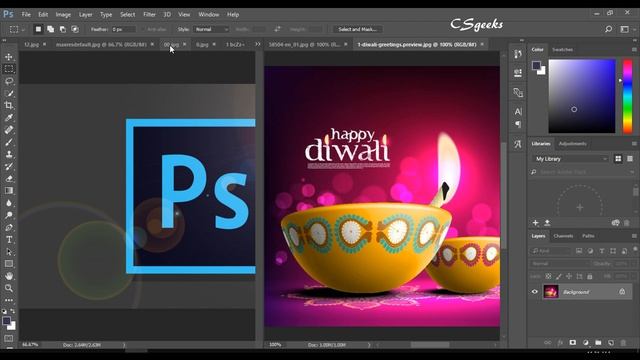This screenshot has width=640, height=360.
Task: Create a new group with folder icon
Action: coord(598,342)
